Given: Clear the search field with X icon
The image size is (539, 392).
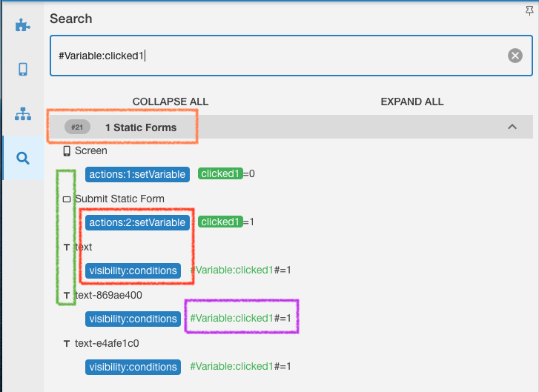Looking at the screenshot, I should click(515, 56).
